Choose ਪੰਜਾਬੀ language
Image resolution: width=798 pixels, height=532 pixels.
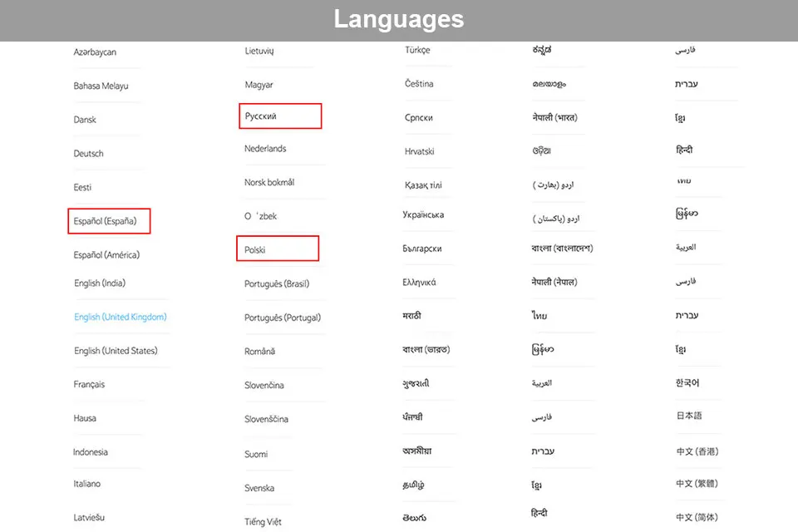(412, 417)
